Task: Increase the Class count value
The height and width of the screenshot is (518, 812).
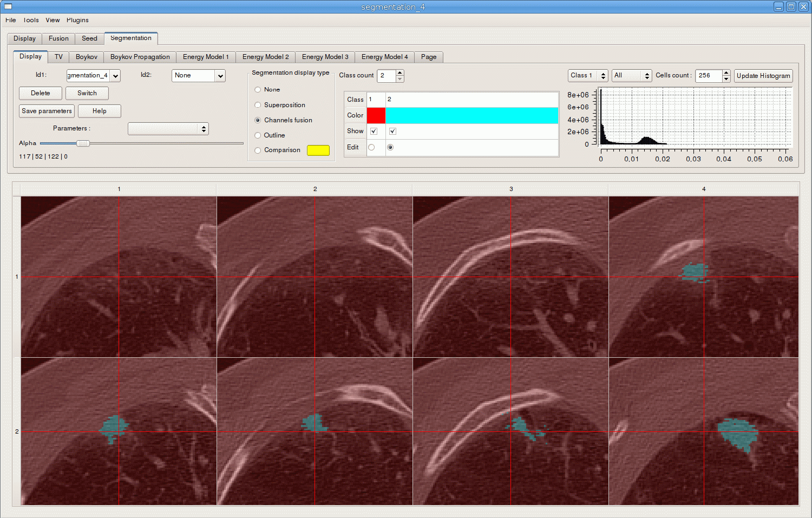Action: pyautogui.click(x=400, y=73)
